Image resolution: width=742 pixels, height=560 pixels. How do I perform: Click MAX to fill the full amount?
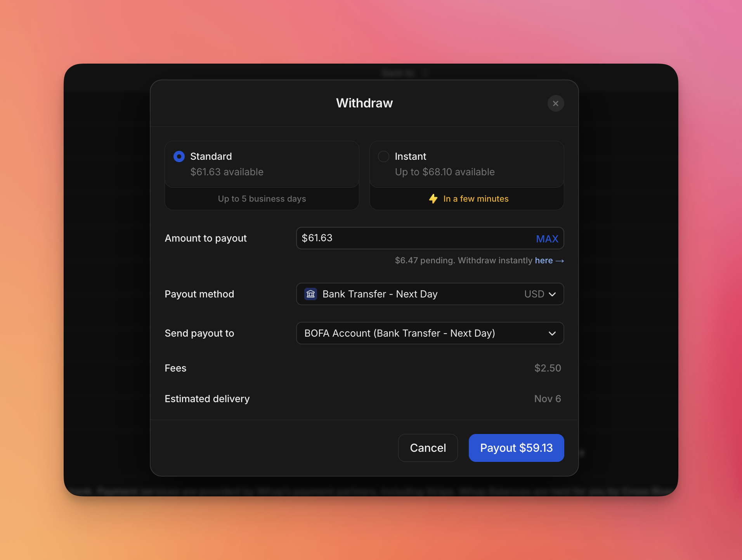click(547, 239)
